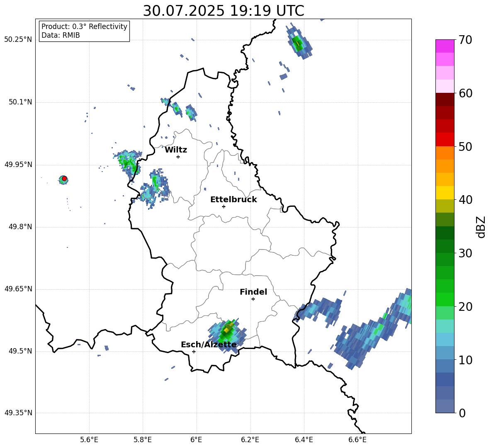Click the yellow colorbar swatch at 40 dBZ

[x=445, y=193]
